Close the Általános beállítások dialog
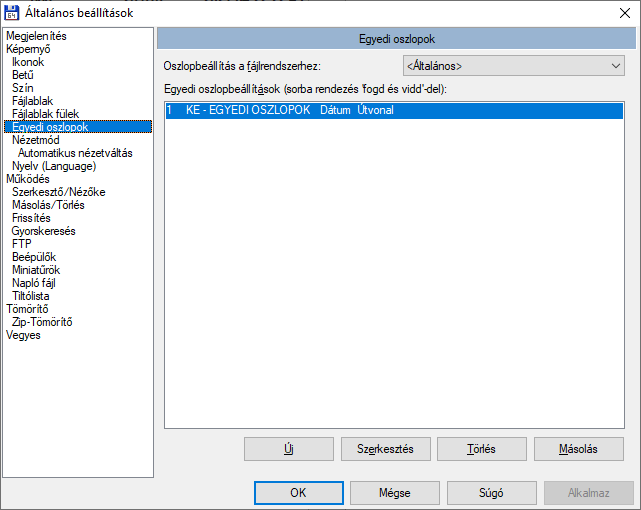Screen dimensions: 641x510 [x=625, y=13]
